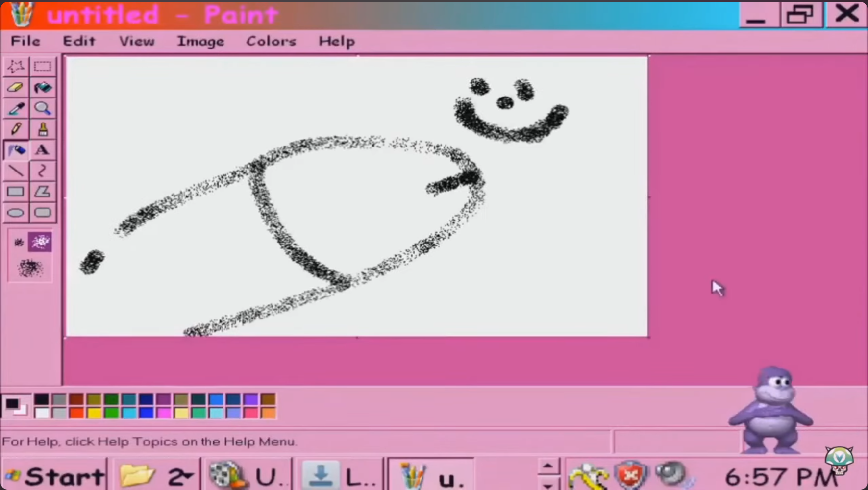Pick the magenta palette swatch
The height and width of the screenshot is (490, 868).
coord(164,413)
